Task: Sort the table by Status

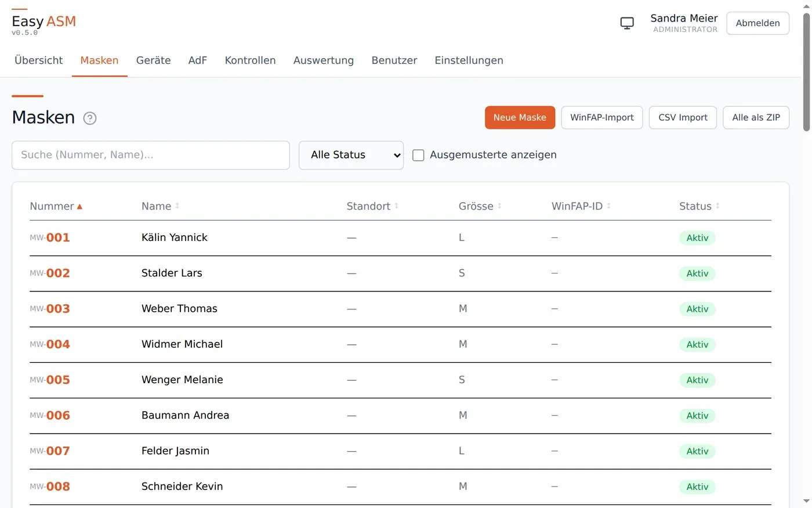Action: [x=699, y=206]
